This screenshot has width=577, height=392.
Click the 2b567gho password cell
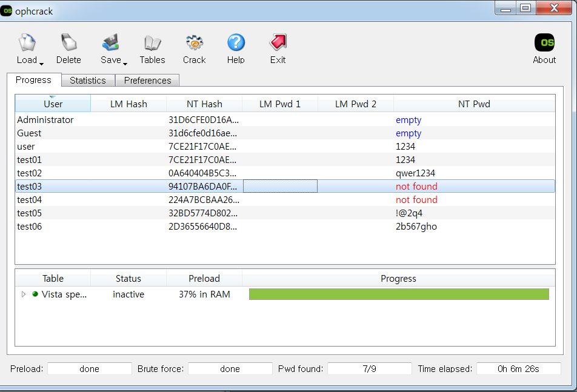(416, 227)
